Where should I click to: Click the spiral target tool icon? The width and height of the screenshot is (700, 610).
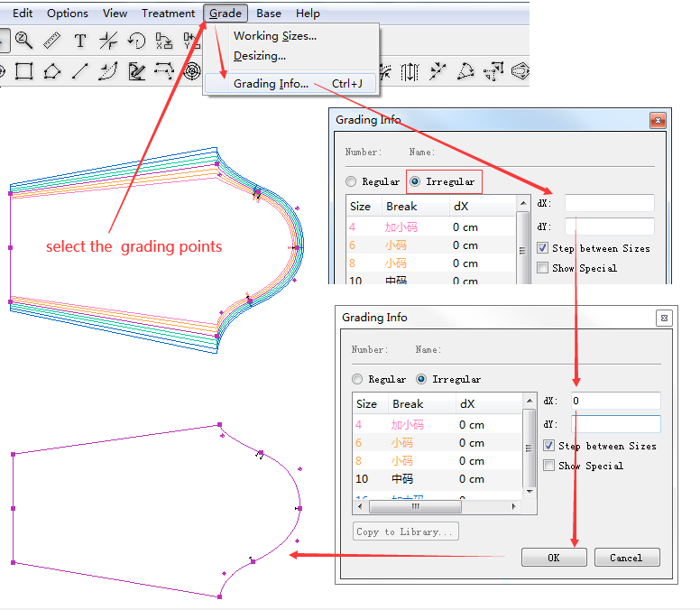coord(191,70)
